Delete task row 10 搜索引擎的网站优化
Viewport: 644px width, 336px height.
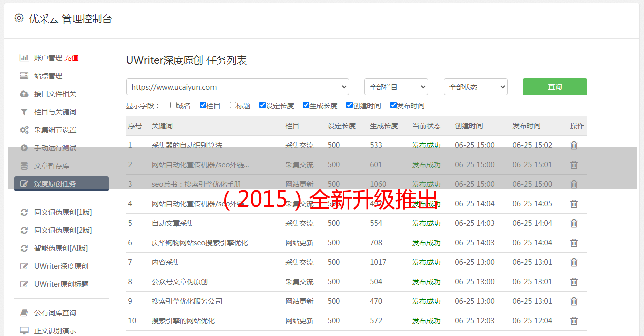[x=574, y=321]
